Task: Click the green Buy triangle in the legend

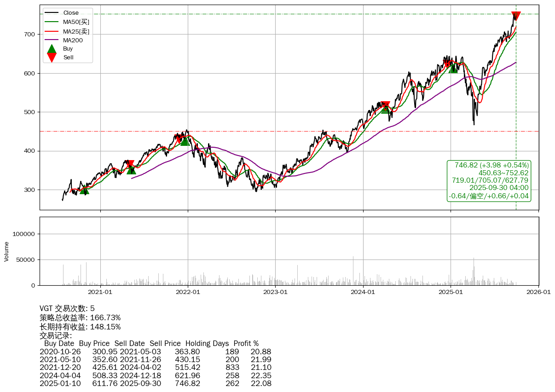Action: click(52, 49)
